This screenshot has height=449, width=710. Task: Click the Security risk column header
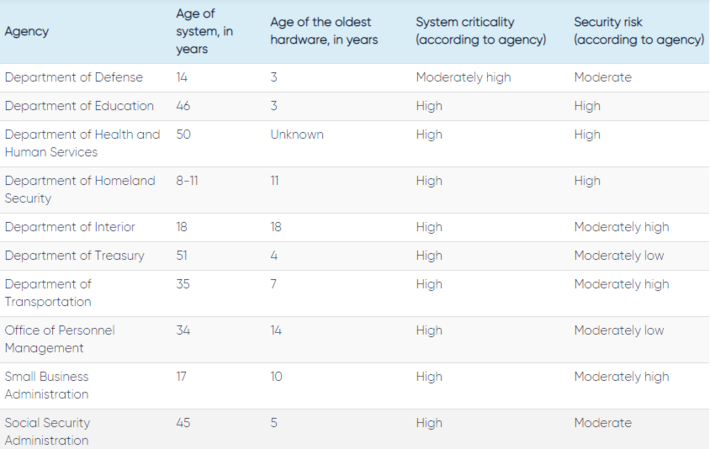639,31
